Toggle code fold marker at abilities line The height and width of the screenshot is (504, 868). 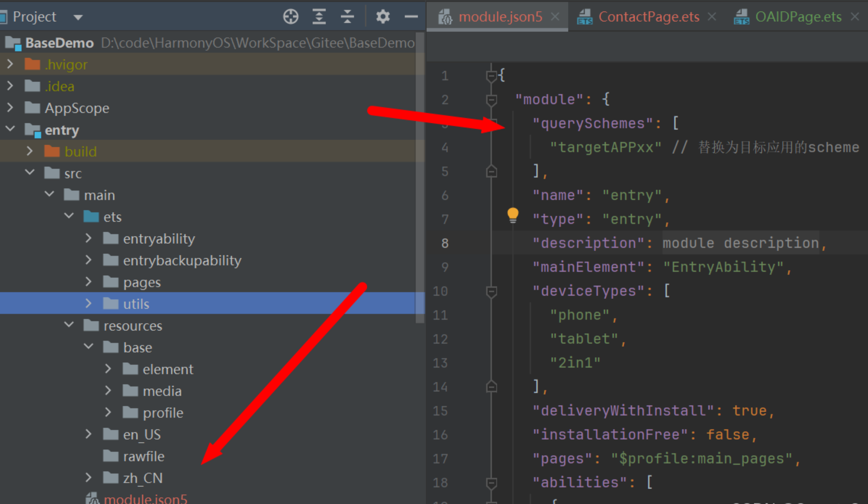[x=492, y=483]
